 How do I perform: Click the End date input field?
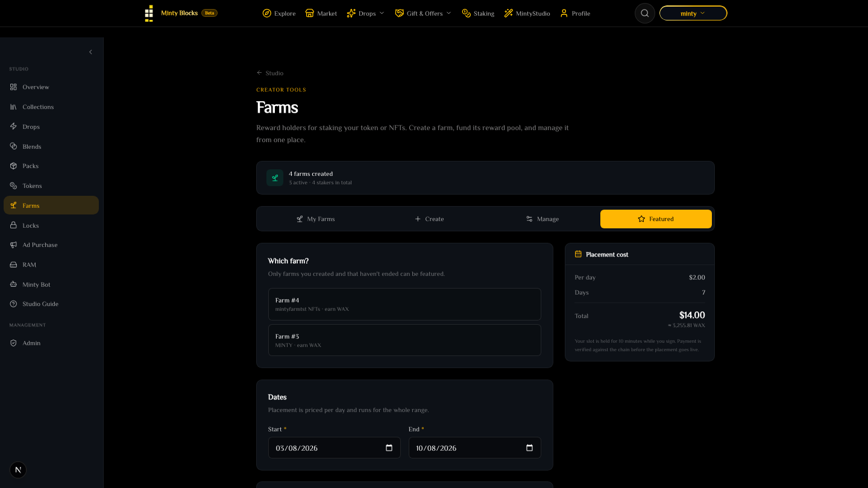(475, 448)
